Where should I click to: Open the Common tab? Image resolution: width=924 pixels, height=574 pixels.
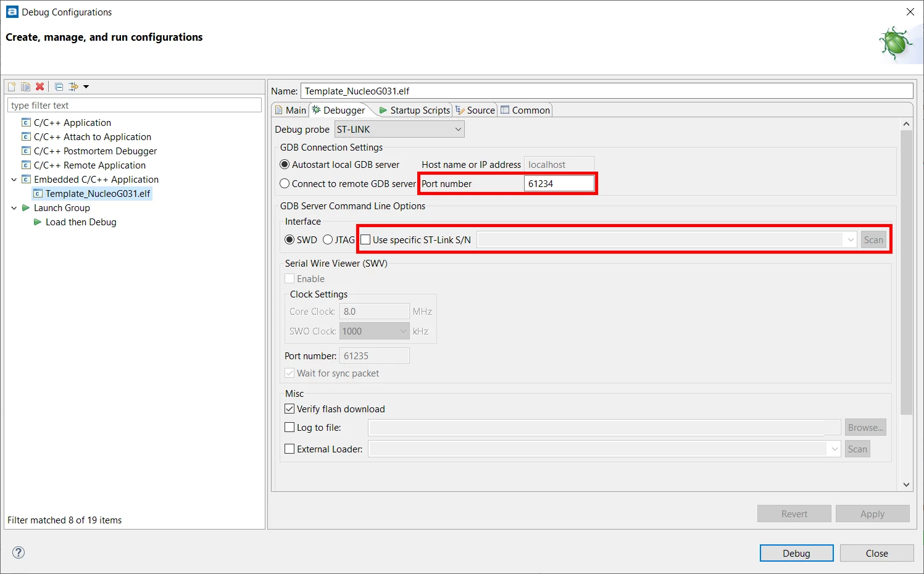click(525, 110)
